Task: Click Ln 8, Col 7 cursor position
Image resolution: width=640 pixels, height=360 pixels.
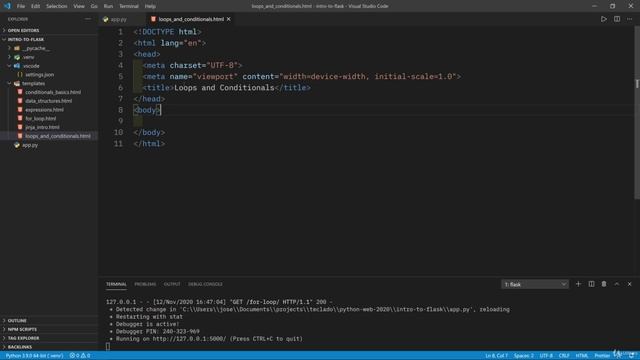Action: click(x=496, y=356)
